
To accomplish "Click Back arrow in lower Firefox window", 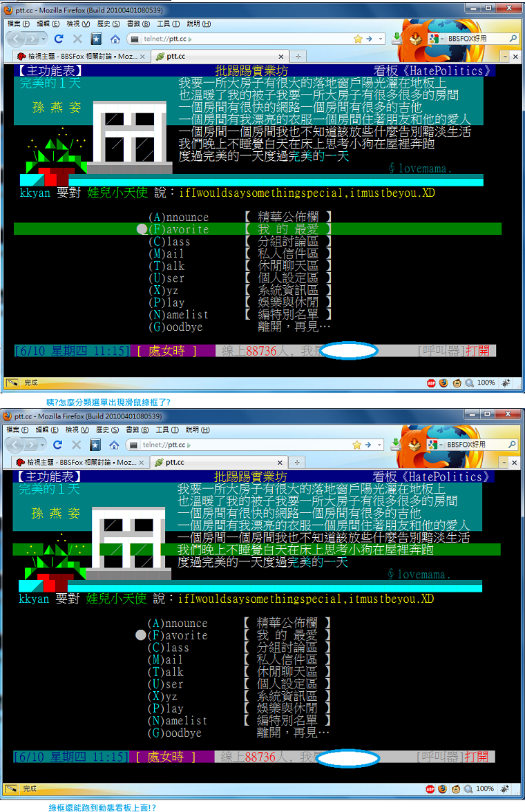I will click(15, 445).
